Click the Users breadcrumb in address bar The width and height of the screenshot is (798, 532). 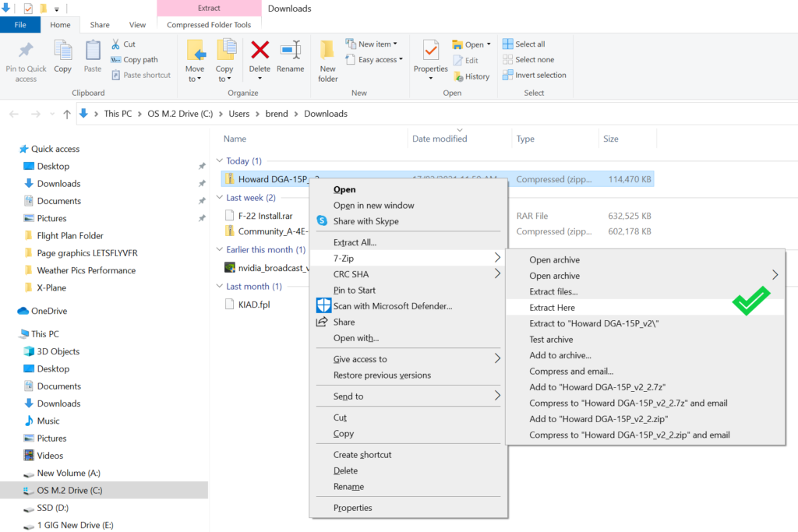pyautogui.click(x=238, y=114)
